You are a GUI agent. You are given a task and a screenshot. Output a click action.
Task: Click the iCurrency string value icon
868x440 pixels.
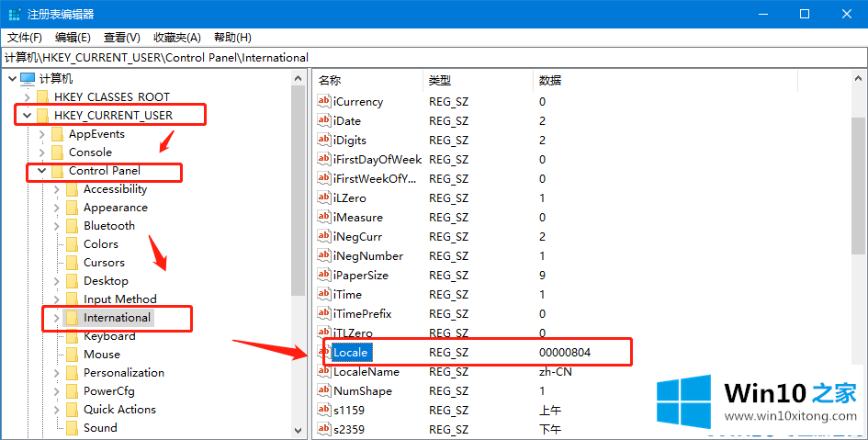coord(324,101)
